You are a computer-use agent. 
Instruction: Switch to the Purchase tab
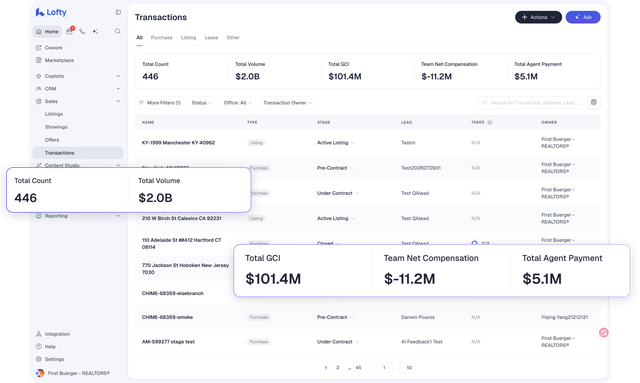(x=162, y=38)
